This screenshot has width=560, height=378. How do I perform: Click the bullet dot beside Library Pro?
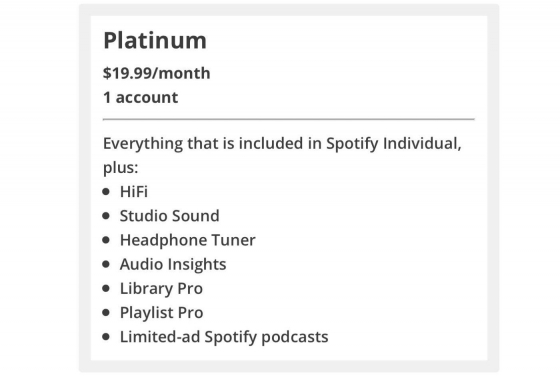106,288
